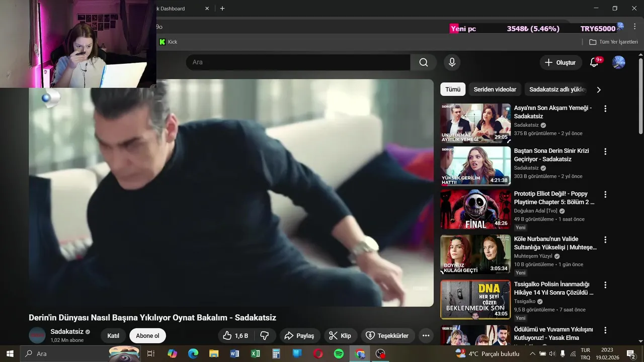Click the Katıl join button
The width and height of the screenshot is (644, 362).
click(x=113, y=336)
